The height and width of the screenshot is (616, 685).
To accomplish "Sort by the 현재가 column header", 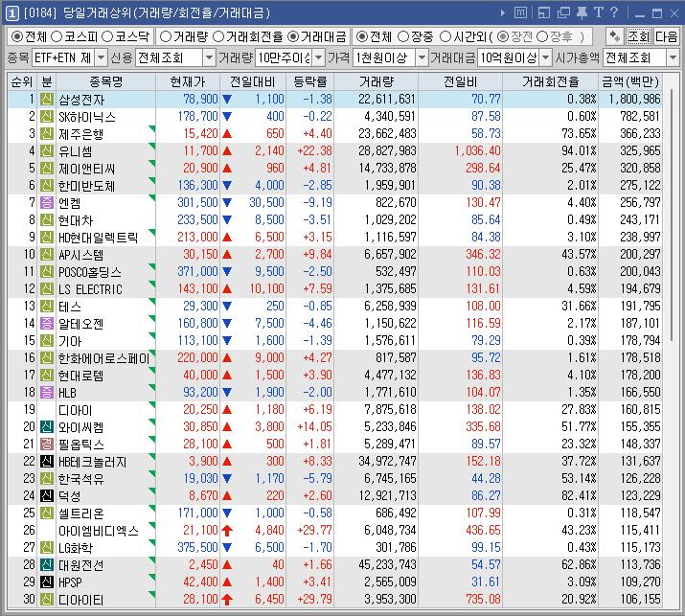I will point(188,81).
